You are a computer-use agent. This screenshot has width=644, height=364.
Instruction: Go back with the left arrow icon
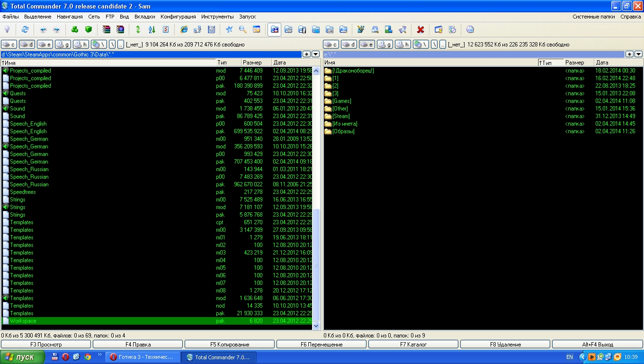43,29
